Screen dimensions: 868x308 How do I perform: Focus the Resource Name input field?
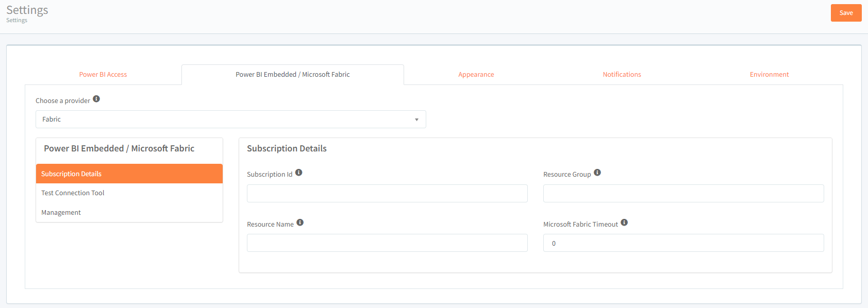click(x=387, y=243)
